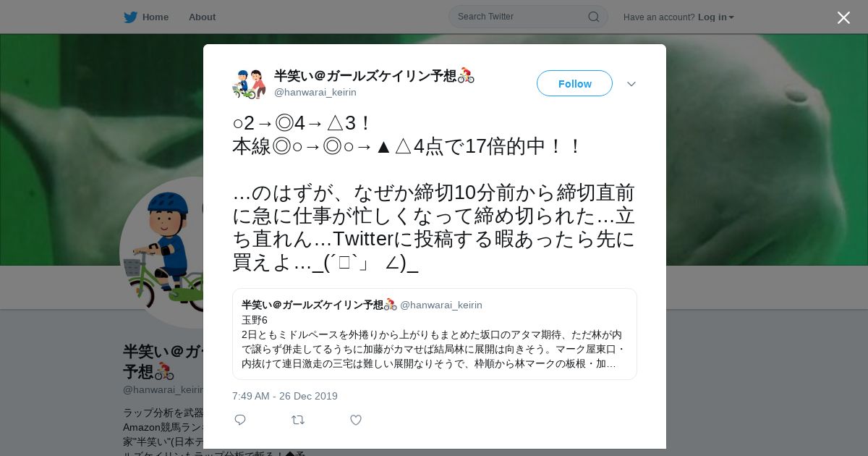Open the large profile picture behind the modal
Image resolution: width=868 pixels, height=456 pixels.
tap(162, 253)
